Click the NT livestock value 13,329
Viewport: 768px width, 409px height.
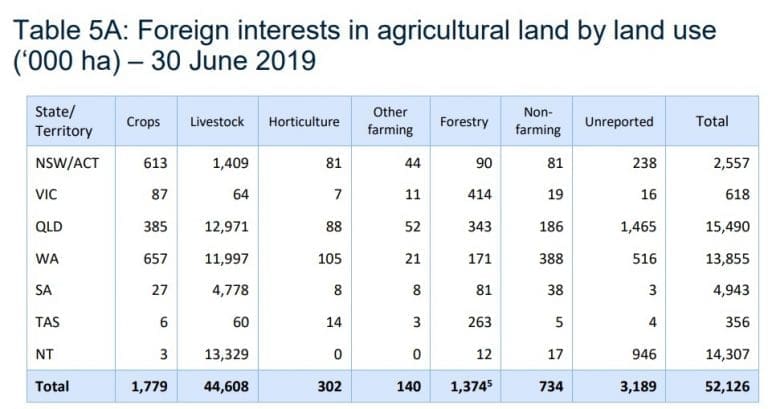click(x=226, y=354)
